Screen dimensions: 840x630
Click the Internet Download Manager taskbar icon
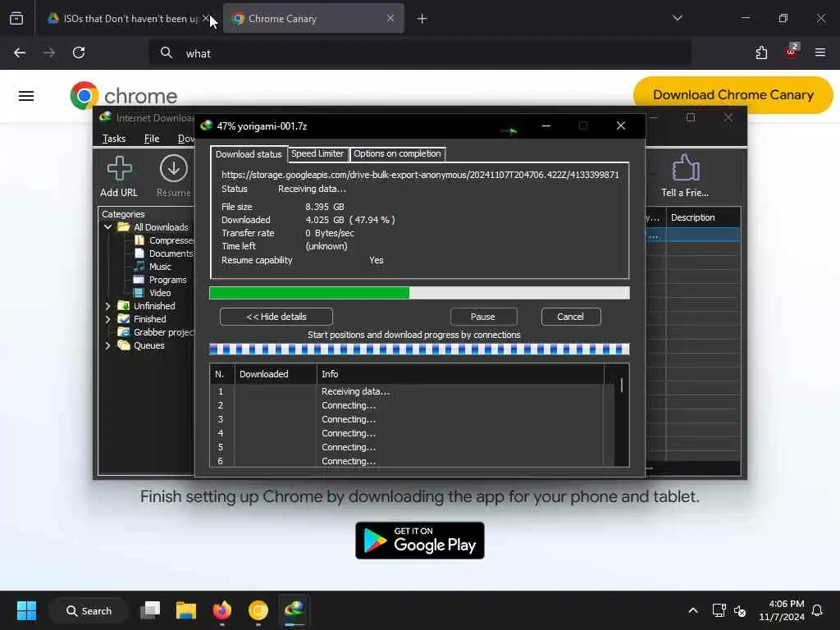click(x=294, y=609)
